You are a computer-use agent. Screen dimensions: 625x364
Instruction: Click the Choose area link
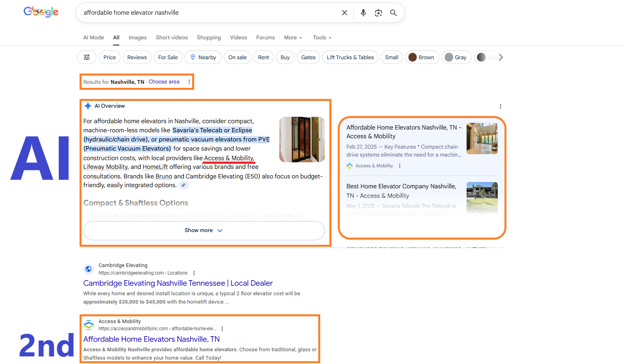(164, 82)
